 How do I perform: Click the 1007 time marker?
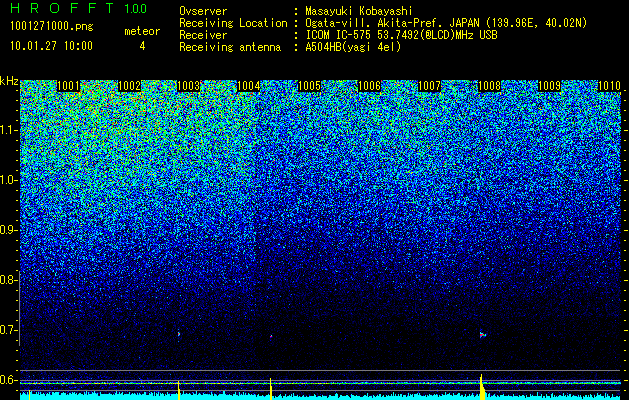(429, 86)
